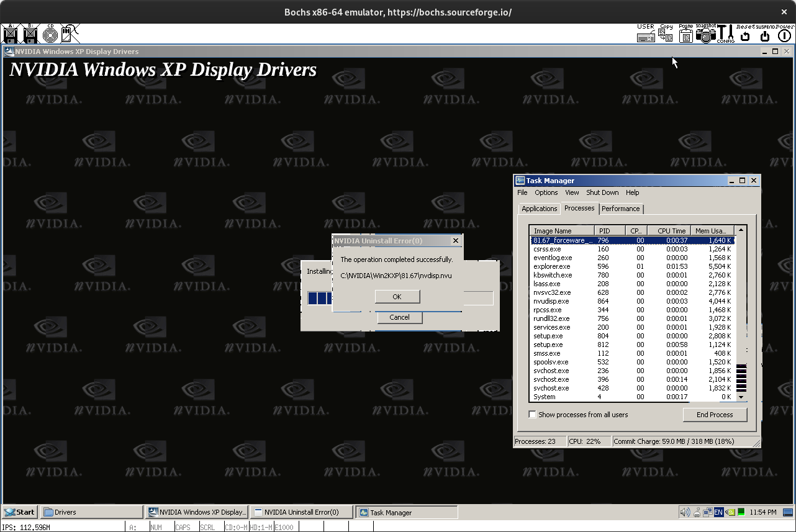The image size is (796, 532).
Task: Click Safely Remove Hardware tray icon
Action: coord(697,512)
